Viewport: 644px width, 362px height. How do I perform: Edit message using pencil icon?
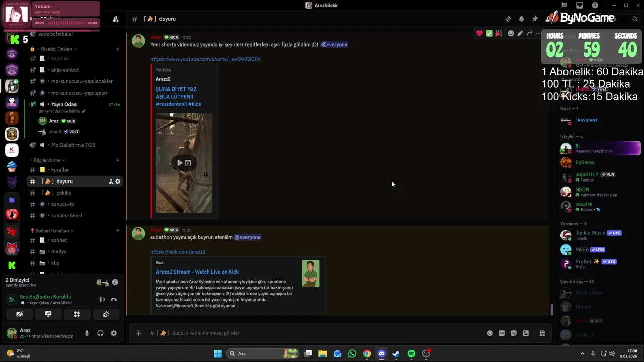click(520, 33)
